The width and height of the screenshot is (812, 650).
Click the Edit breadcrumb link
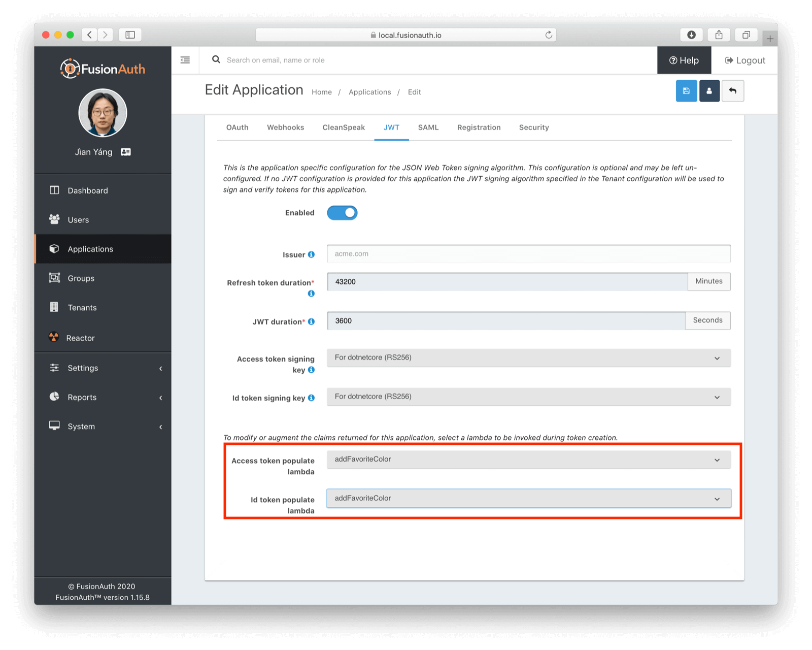pos(415,92)
